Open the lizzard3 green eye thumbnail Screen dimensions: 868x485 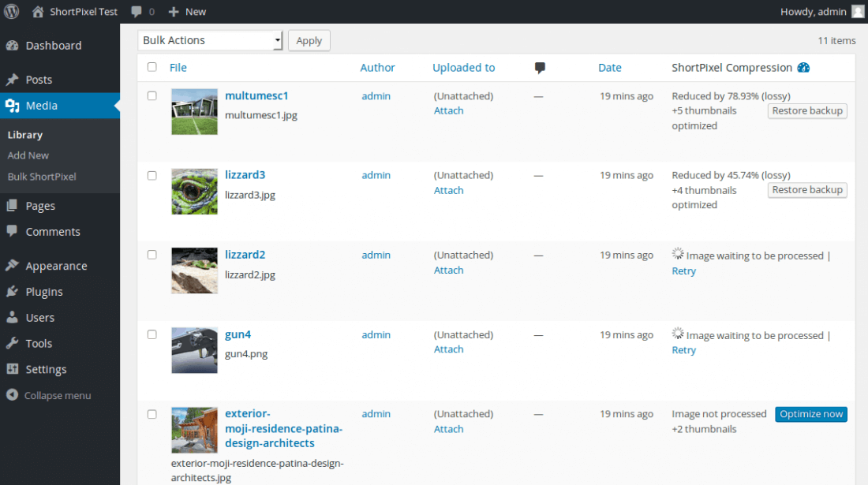tap(194, 192)
